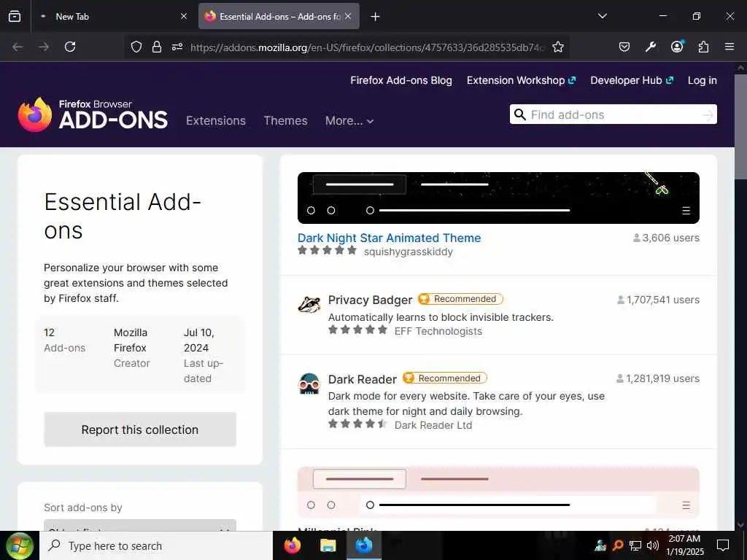Go forward with the forward arrow

coord(44,47)
